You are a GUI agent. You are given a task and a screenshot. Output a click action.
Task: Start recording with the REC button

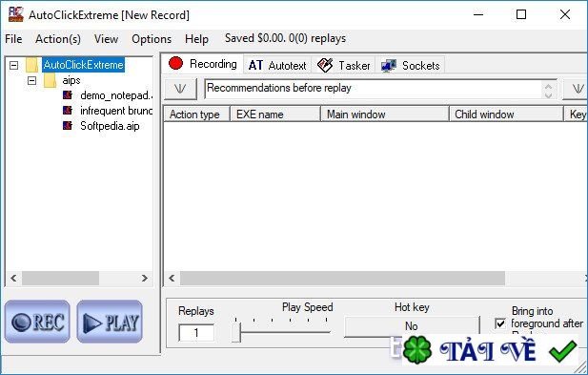tap(37, 322)
